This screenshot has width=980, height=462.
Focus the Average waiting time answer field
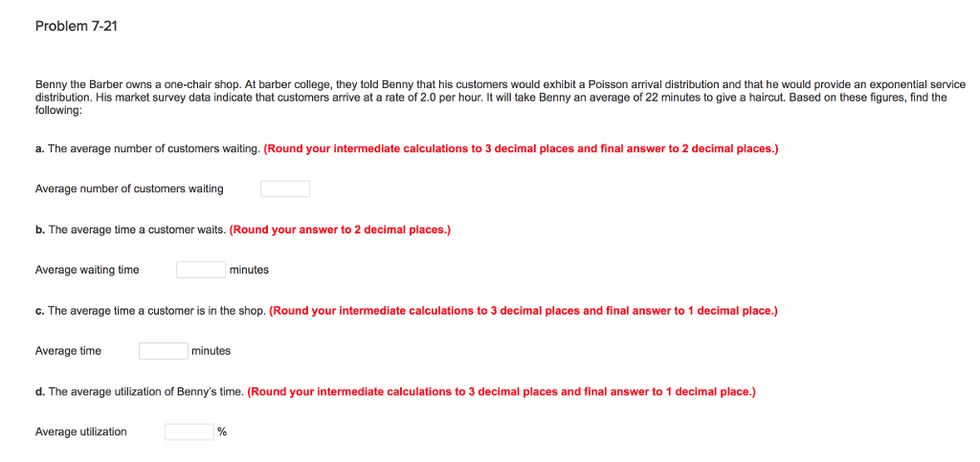[x=201, y=270]
